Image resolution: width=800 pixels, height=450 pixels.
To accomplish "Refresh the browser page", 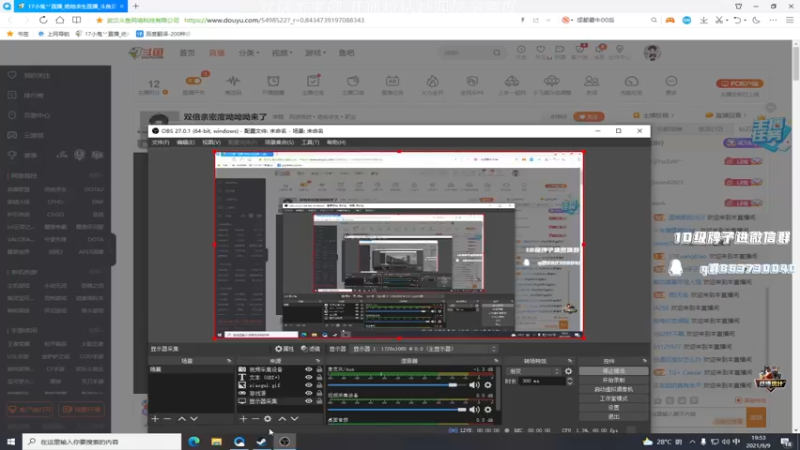I will (x=43, y=20).
